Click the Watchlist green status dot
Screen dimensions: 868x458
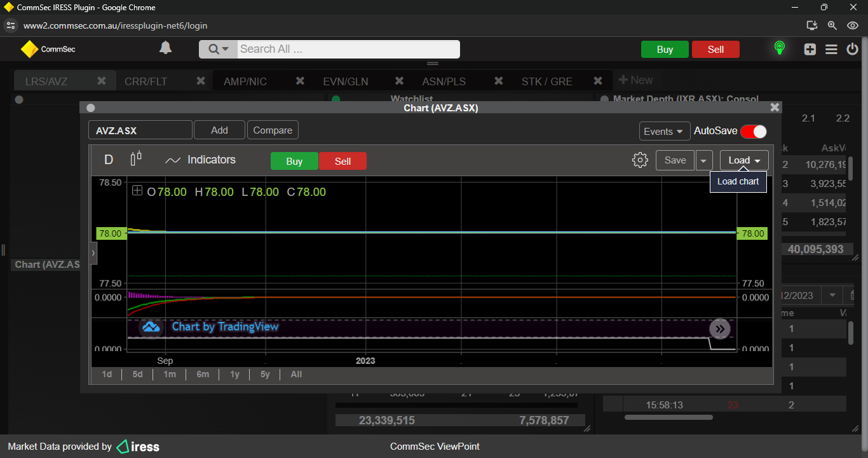pyautogui.click(x=336, y=99)
